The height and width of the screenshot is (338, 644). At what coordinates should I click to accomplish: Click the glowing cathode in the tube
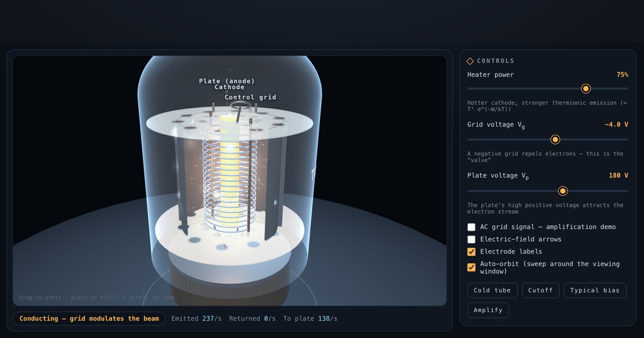pos(230,172)
